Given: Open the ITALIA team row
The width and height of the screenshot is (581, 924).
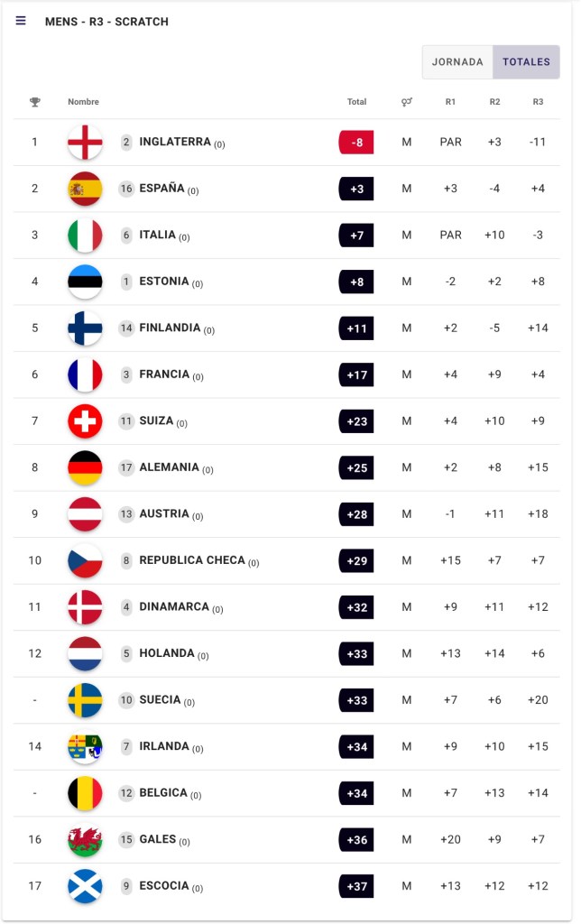Looking at the screenshot, I should [x=158, y=235].
